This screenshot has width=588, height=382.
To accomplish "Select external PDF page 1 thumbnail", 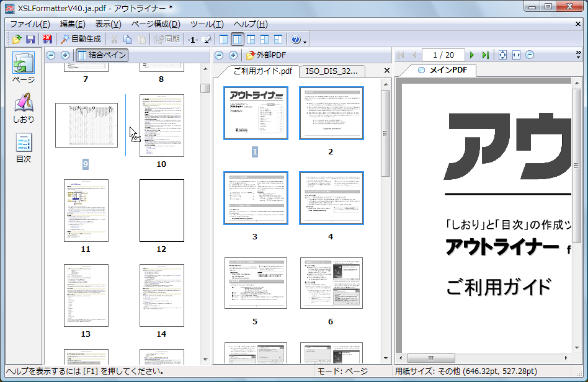I will (x=256, y=113).
